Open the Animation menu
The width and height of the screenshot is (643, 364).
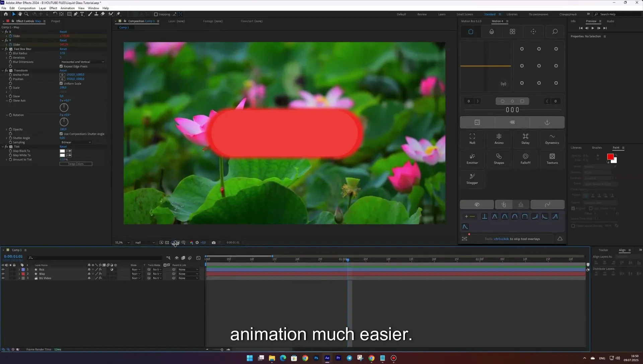pyautogui.click(x=67, y=8)
